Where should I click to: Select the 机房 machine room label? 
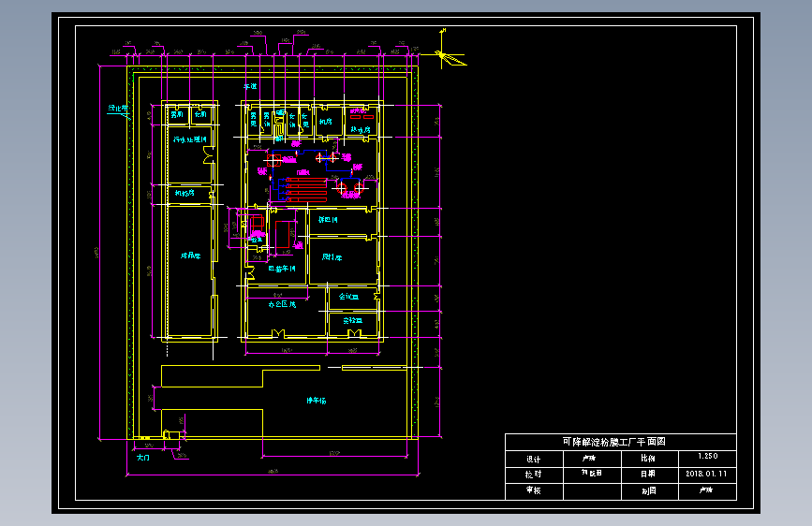pyautogui.click(x=326, y=122)
